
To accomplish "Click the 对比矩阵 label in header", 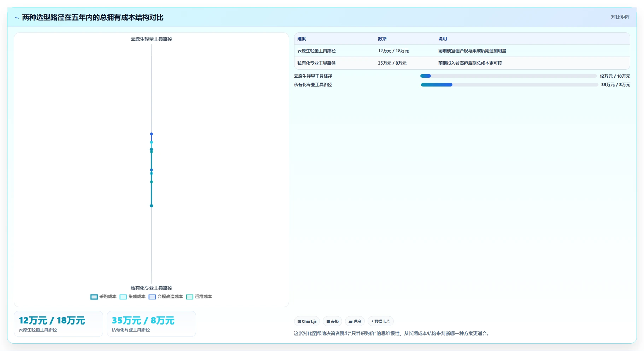I will click(620, 17).
